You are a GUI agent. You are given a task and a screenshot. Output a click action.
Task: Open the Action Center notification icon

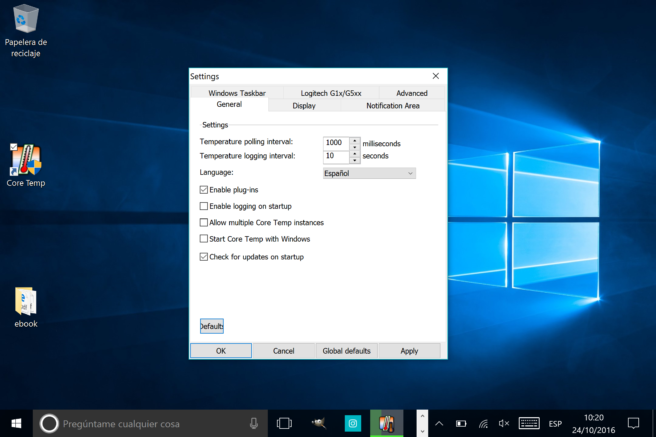coord(633,423)
